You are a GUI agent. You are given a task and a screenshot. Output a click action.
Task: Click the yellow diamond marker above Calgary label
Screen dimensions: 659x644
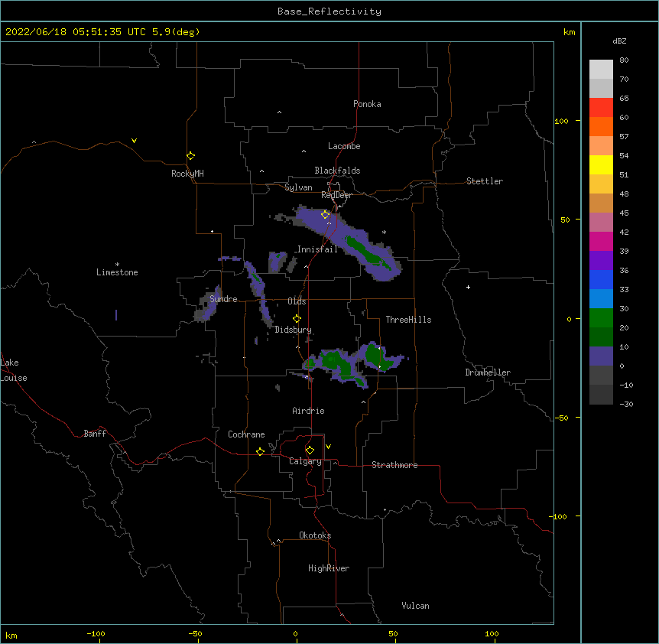coord(310,450)
